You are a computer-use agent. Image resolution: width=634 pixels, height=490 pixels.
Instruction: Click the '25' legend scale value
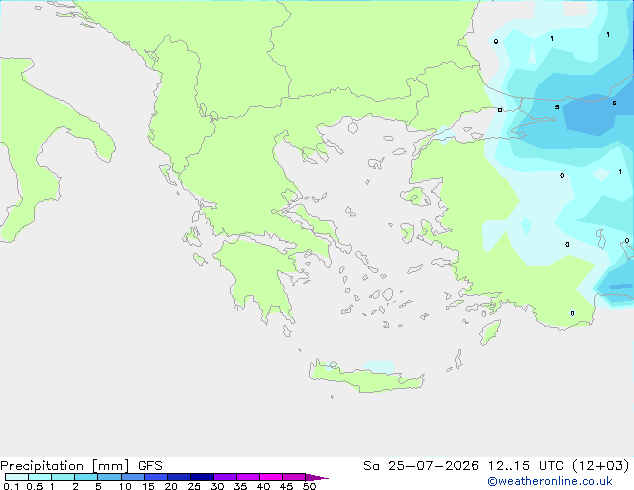[x=194, y=486]
